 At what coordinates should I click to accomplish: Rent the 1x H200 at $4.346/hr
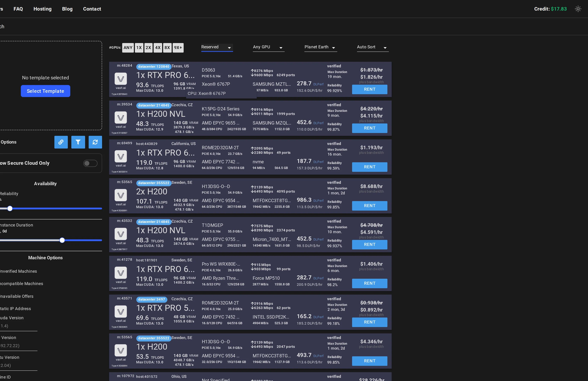tap(370, 361)
